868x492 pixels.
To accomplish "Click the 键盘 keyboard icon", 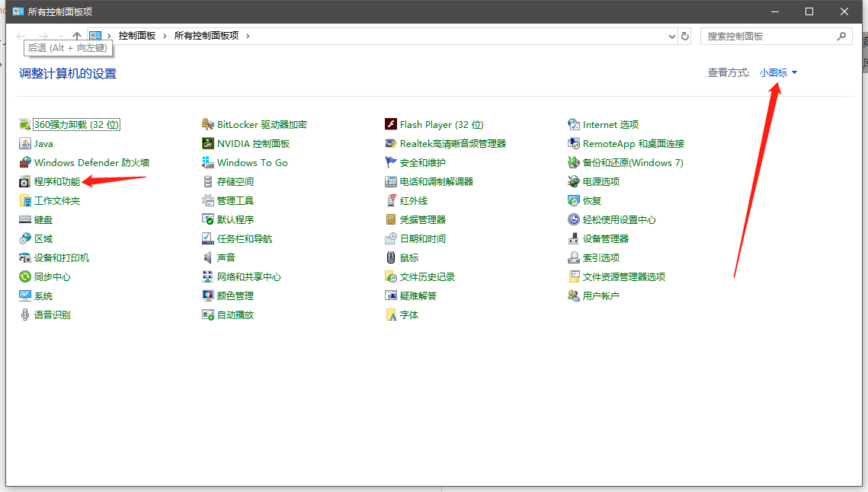I will 25,219.
